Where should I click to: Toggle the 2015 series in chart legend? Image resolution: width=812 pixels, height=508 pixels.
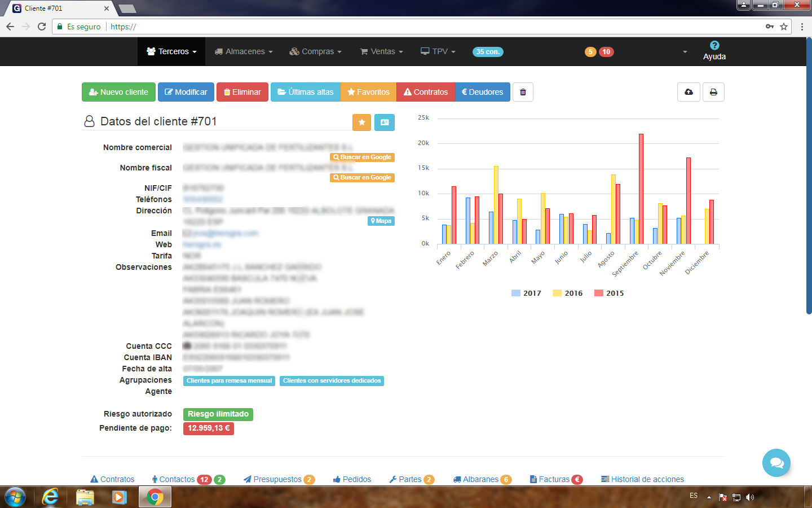(x=609, y=294)
